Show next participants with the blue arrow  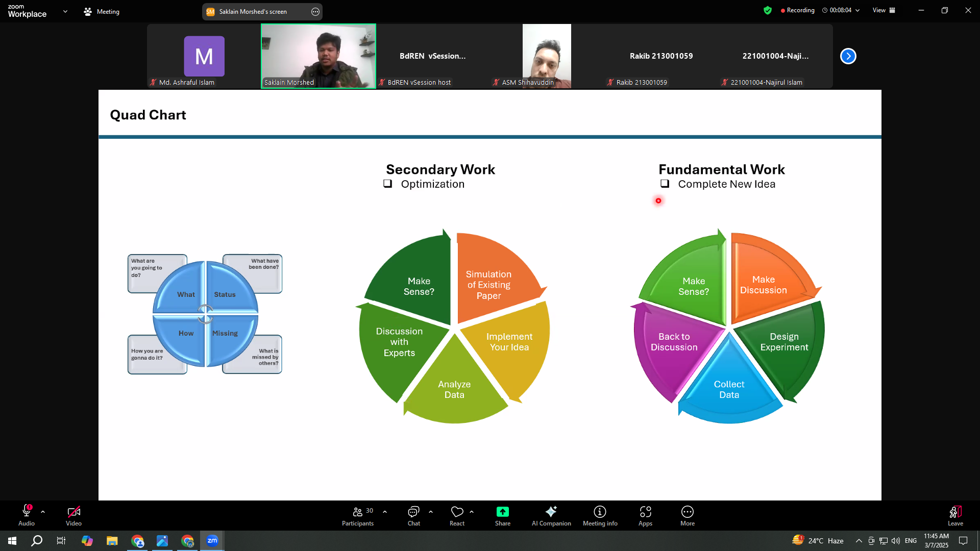click(848, 56)
